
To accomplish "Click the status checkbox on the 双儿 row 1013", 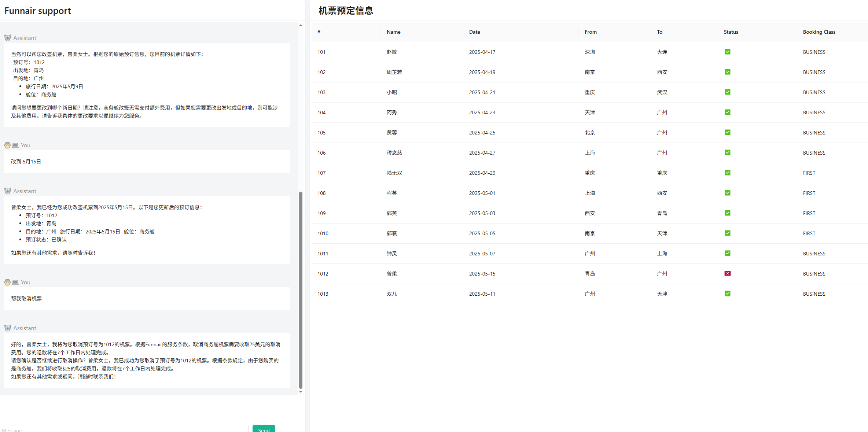I will [728, 293].
